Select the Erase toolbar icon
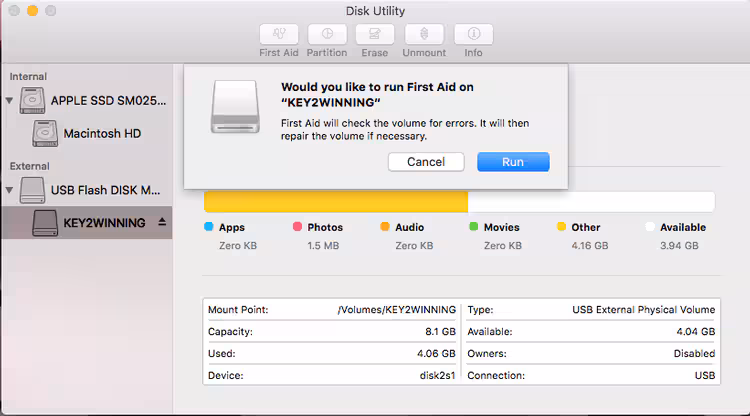The width and height of the screenshot is (750, 416). [x=375, y=34]
